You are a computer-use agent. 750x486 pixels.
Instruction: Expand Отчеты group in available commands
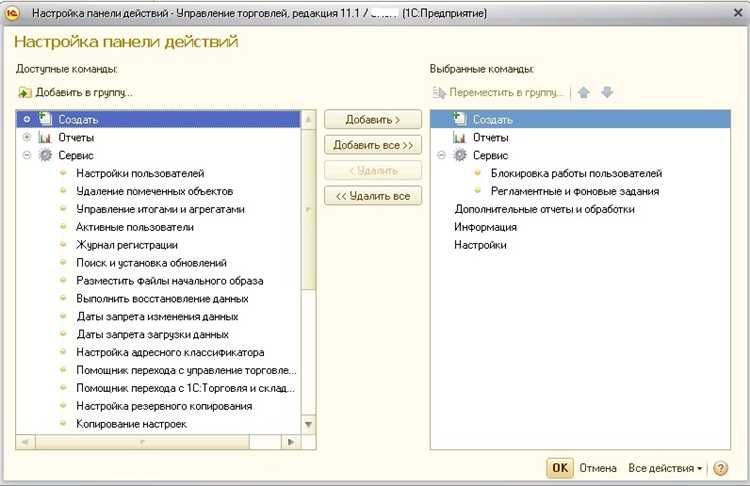click(x=27, y=137)
